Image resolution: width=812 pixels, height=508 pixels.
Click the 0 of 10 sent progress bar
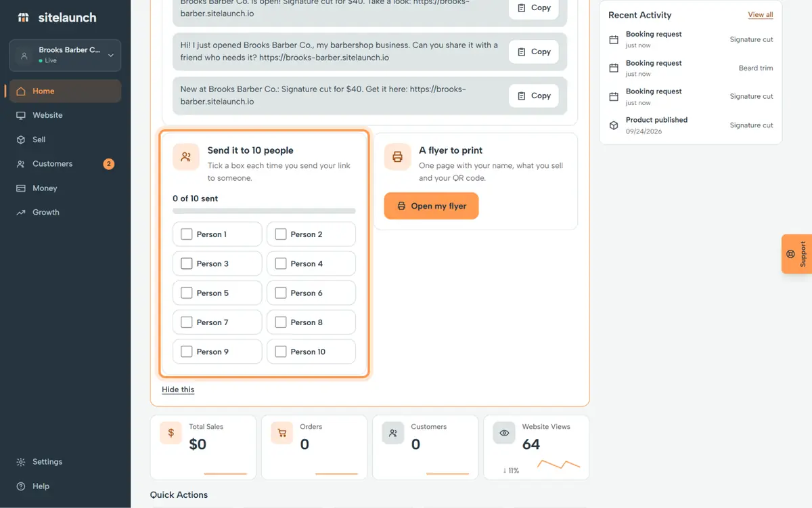click(264, 211)
